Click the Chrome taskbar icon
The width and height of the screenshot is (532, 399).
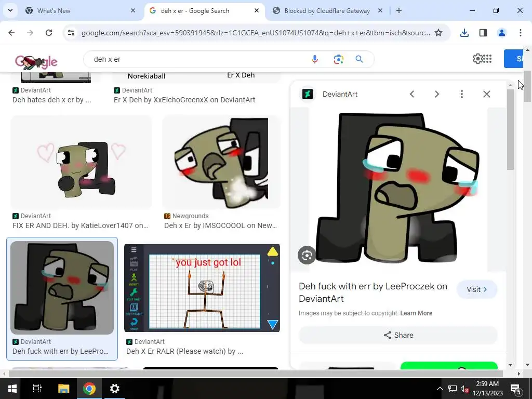tap(89, 389)
